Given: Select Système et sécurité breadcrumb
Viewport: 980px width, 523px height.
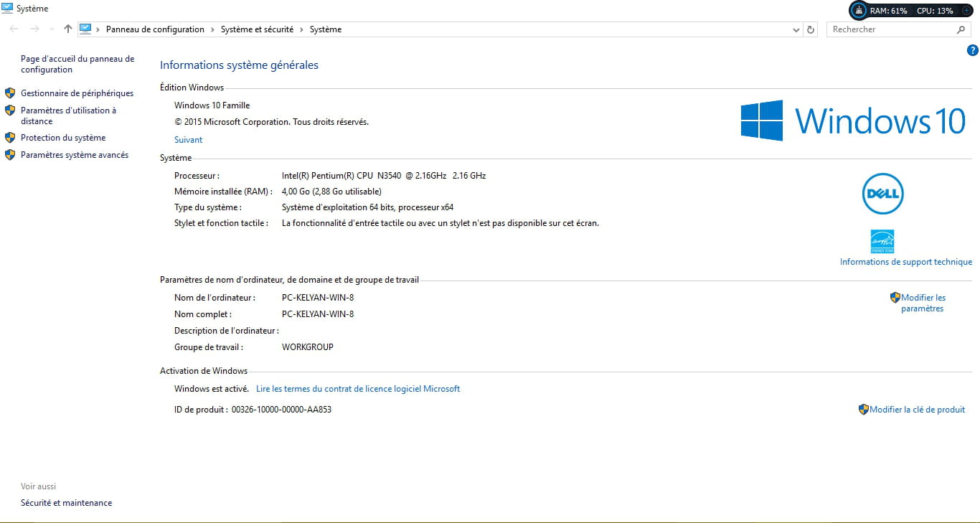Looking at the screenshot, I should pyautogui.click(x=257, y=29).
